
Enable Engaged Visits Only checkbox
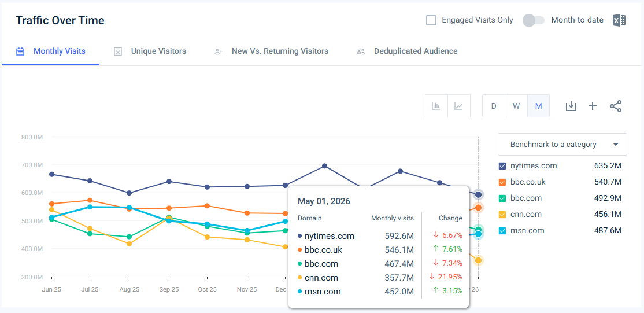[431, 20]
